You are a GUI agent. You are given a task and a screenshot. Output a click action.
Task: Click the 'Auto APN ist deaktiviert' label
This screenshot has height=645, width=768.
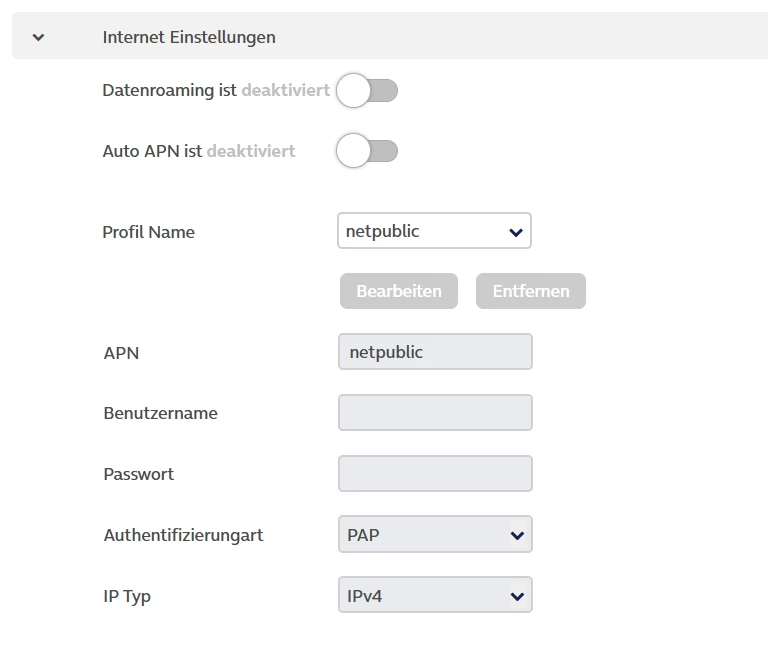pos(198,152)
